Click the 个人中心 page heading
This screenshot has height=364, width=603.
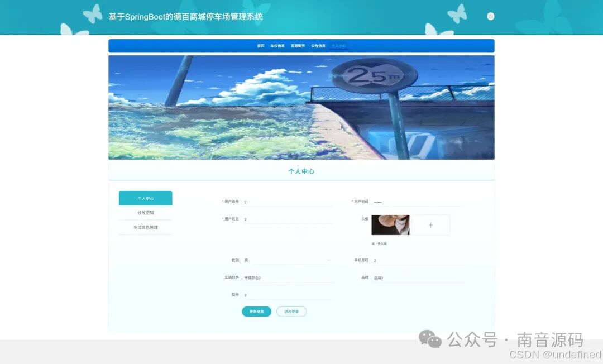point(301,171)
